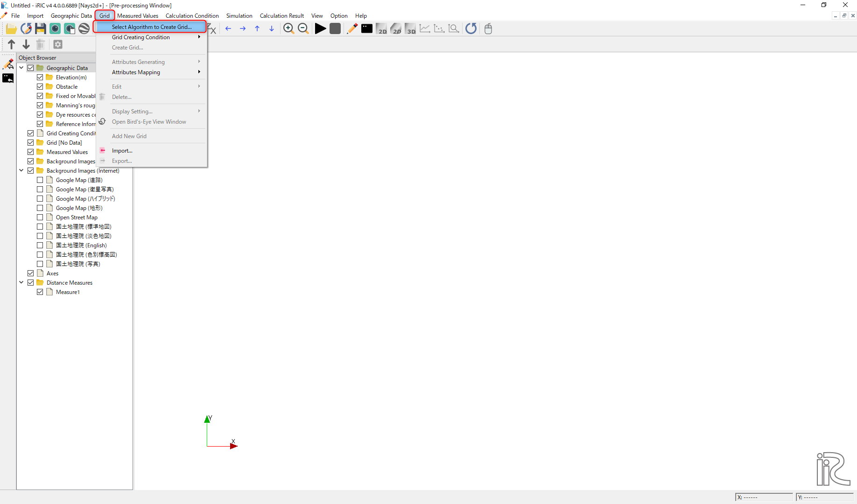Screen dimensions: 857x504
Task: Open the Help menu
Action: point(361,16)
